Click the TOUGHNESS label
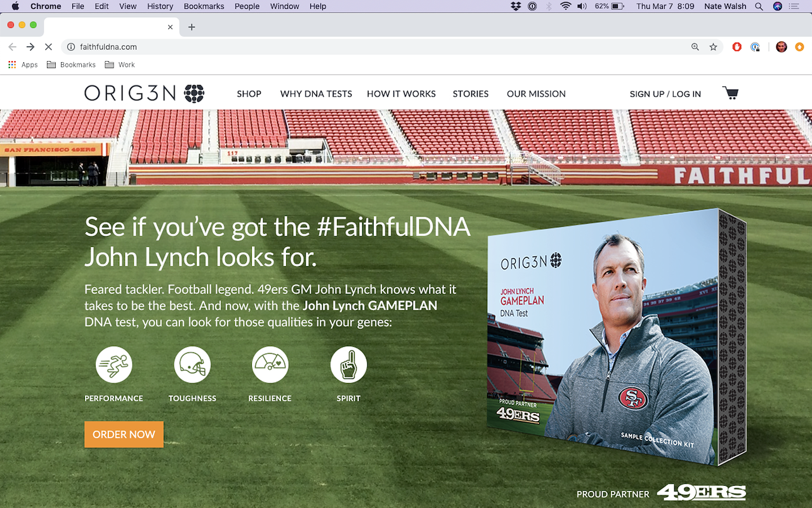812x508 pixels. (x=192, y=398)
